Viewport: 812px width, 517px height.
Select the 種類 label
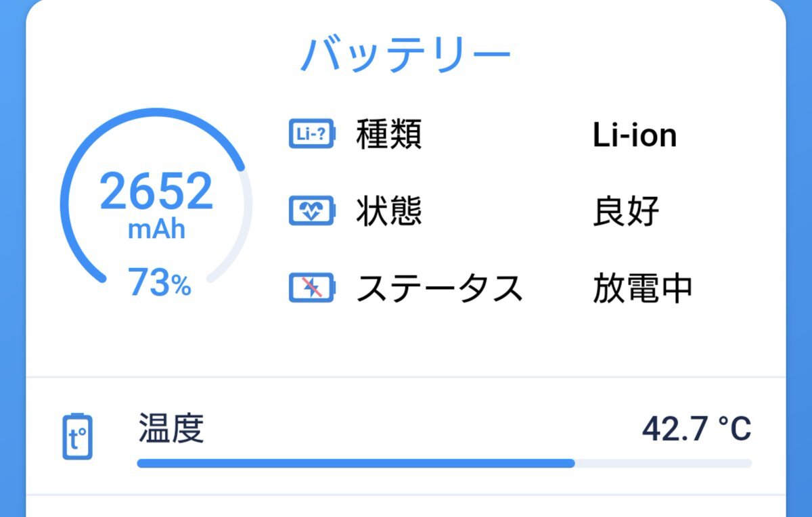pyautogui.click(x=389, y=135)
